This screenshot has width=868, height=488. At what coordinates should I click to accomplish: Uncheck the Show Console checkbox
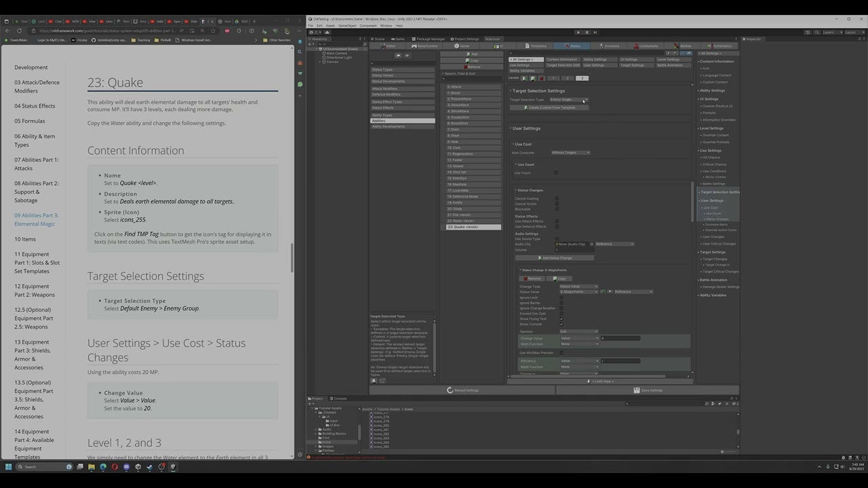(561, 324)
